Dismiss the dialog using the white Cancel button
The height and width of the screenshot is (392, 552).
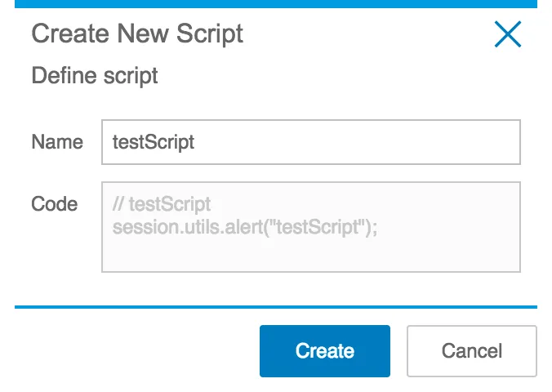click(x=471, y=351)
